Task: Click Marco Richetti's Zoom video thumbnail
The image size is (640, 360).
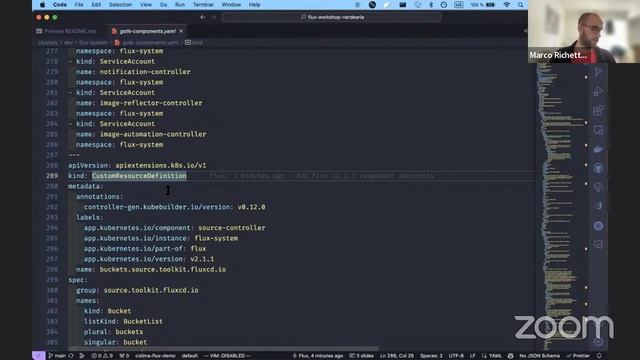Action: 584,31
